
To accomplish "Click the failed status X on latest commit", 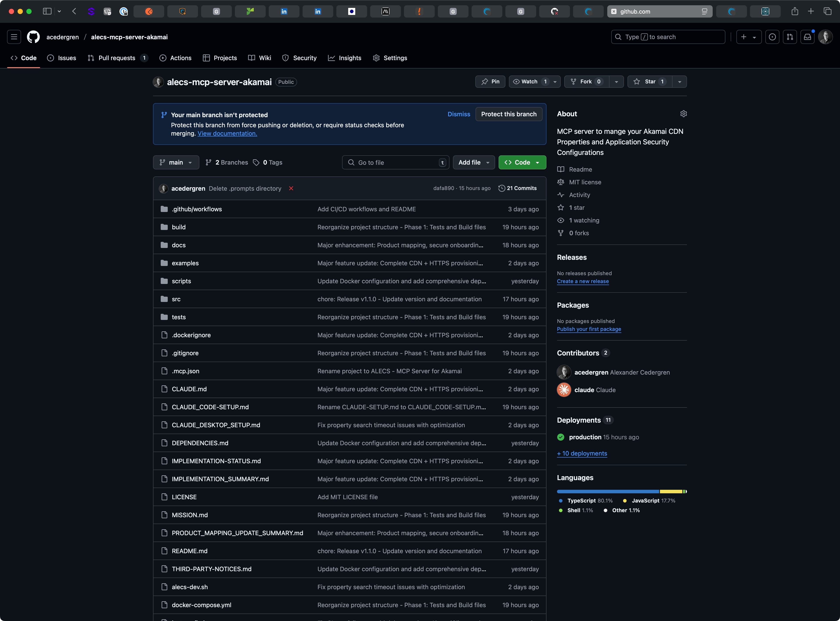I will (x=291, y=188).
